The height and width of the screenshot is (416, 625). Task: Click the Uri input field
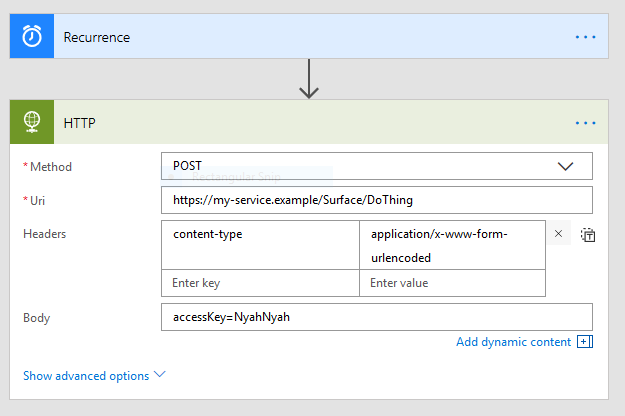(377, 200)
